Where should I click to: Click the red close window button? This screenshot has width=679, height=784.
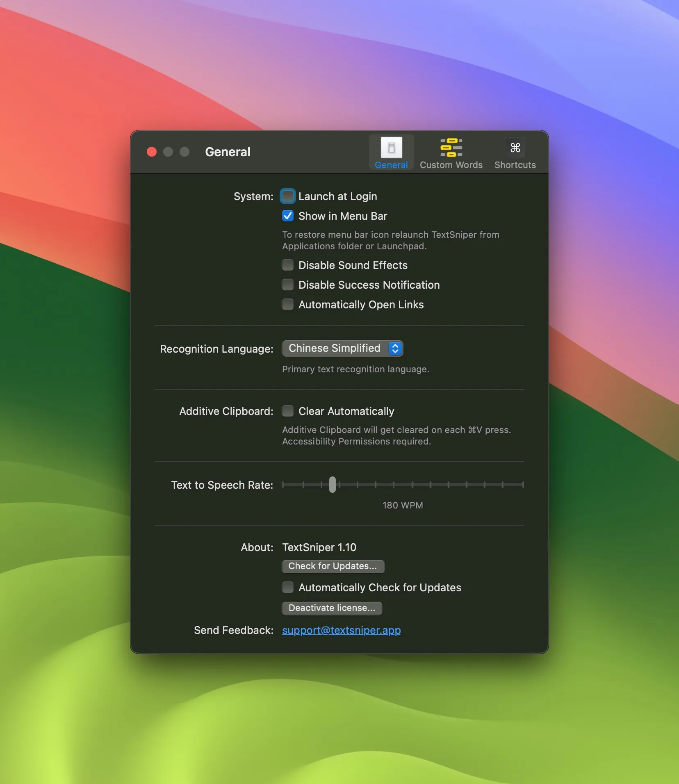pos(152,152)
